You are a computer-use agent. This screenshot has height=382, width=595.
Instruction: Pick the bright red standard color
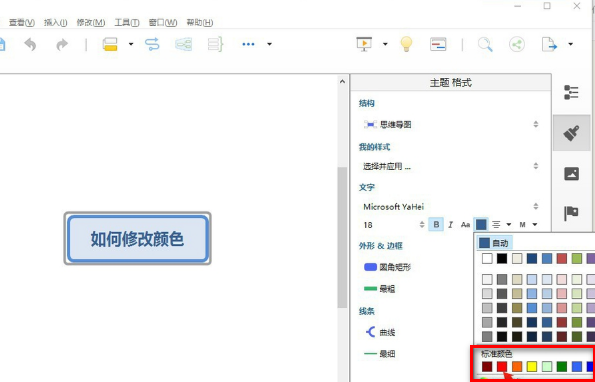(502, 366)
